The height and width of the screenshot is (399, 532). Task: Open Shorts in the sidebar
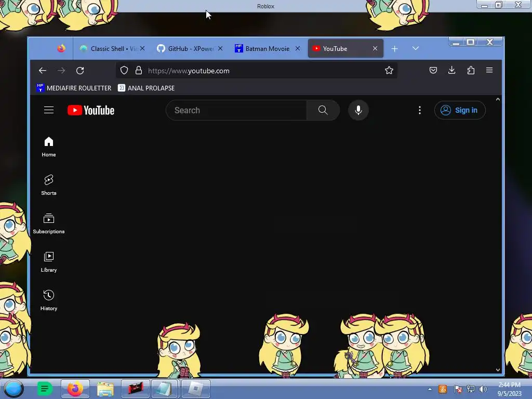click(x=49, y=185)
